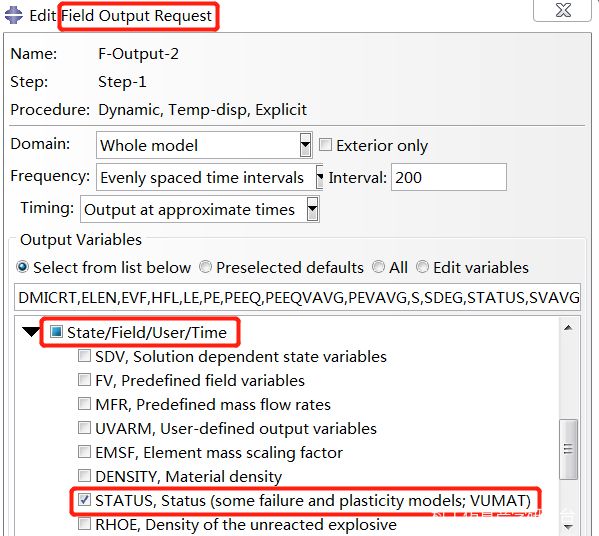Toggle the State/Field/User/Time category checkbox

tap(56, 331)
